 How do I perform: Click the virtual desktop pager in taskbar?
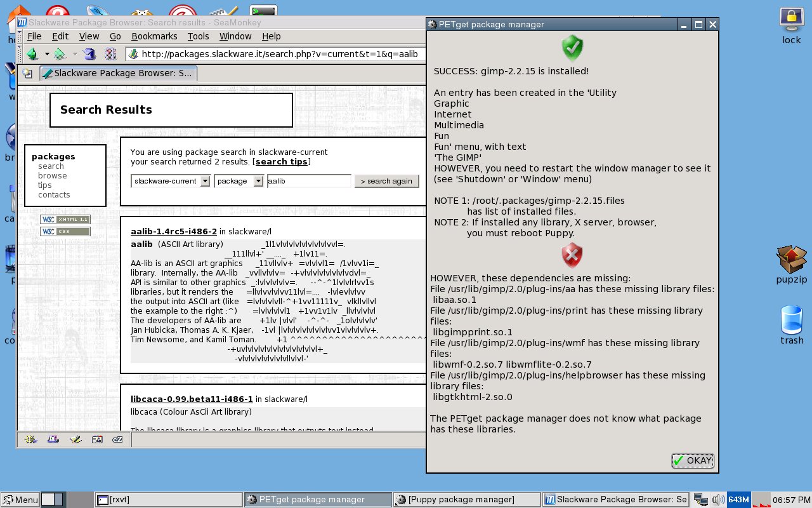click(53, 500)
